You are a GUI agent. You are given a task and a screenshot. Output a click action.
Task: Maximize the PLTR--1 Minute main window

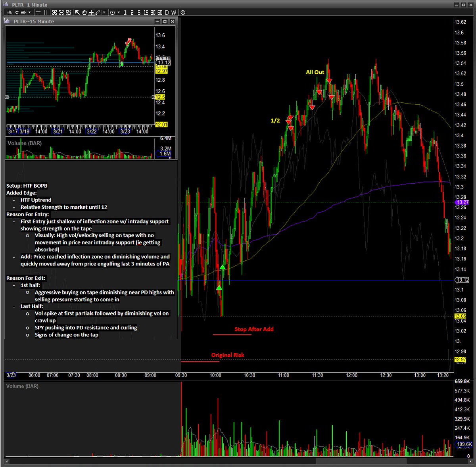pos(464,5)
